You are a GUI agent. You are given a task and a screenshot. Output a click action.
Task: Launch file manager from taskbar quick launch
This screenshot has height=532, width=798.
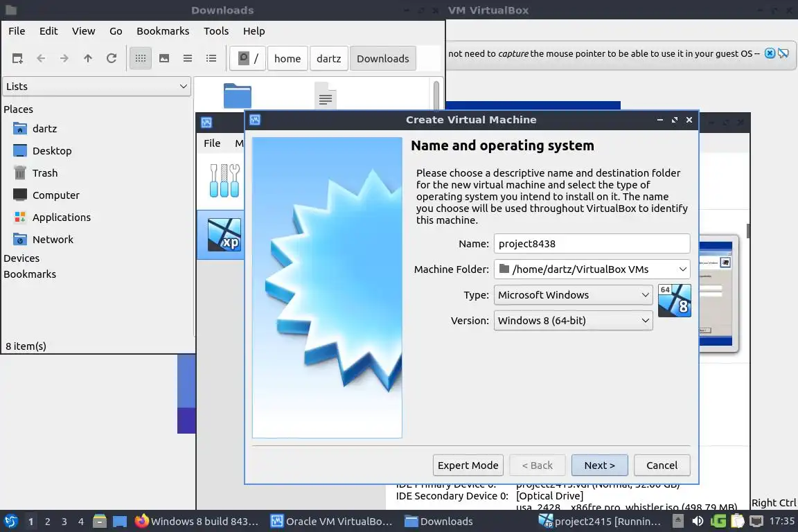(100, 522)
